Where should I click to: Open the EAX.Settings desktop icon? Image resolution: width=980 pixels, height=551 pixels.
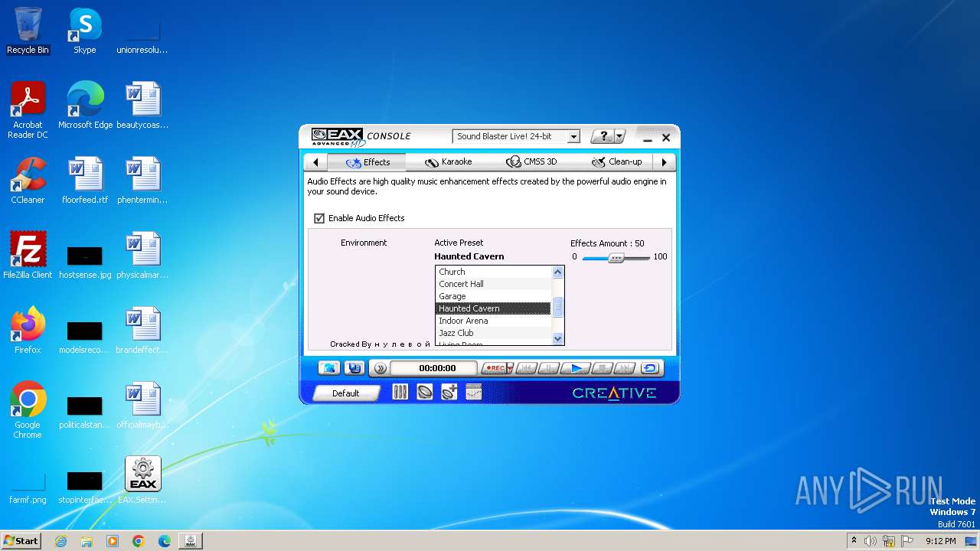click(x=142, y=481)
